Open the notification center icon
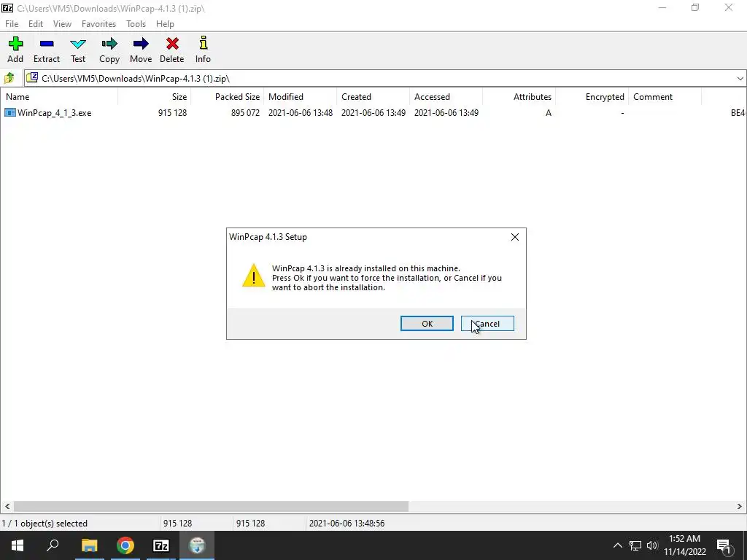The width and height of the screenshot is (747, 560). tap(724, 545)
